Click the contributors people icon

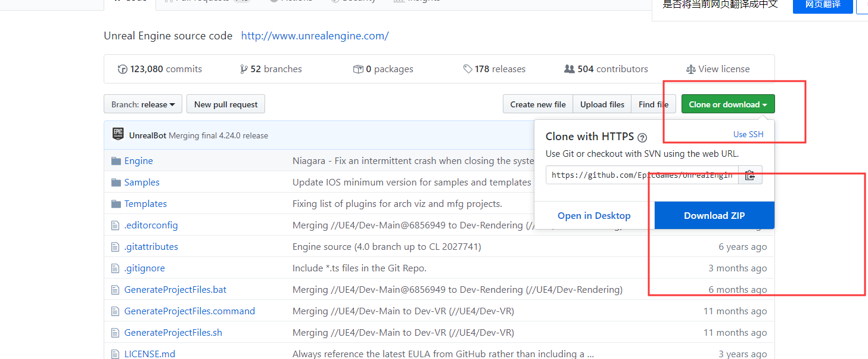[570, 69]
